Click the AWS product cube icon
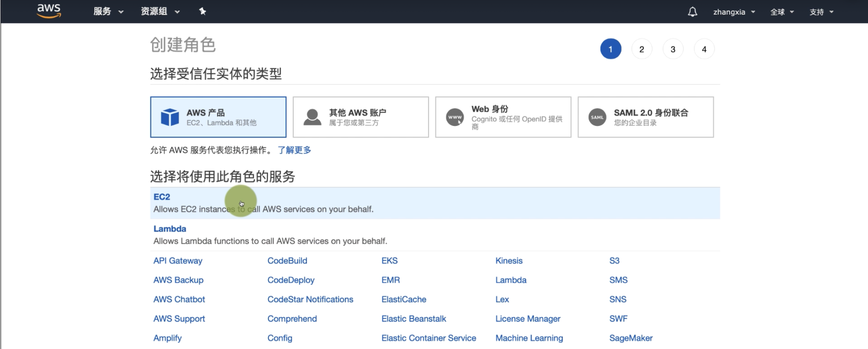This screenshot has height=349, width=868. [170, 117]
